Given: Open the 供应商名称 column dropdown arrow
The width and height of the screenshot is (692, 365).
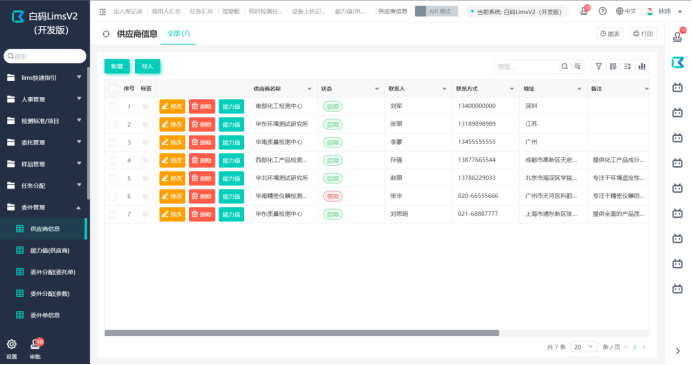Looking at the screenshot, I should pyautogui.click(x=309, y=89).
